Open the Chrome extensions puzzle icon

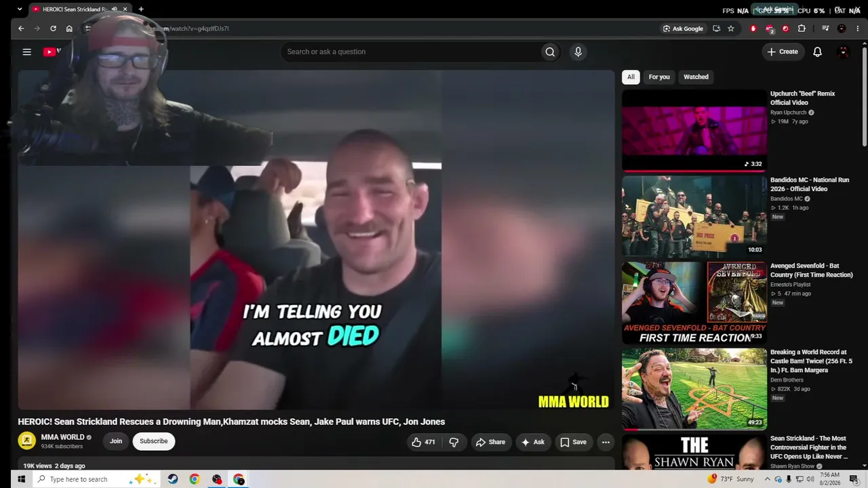(x=802, y=28)
